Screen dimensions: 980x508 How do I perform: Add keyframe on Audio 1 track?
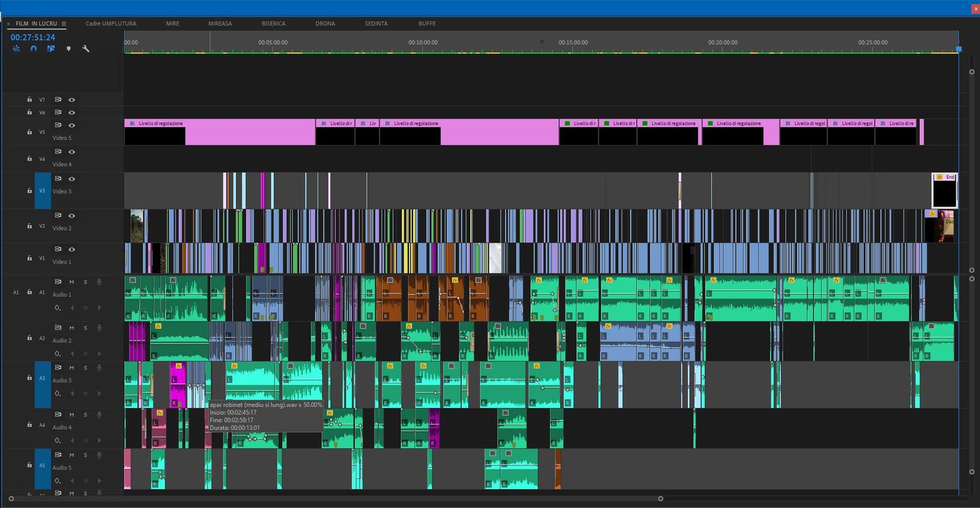(x=86, y=307)
